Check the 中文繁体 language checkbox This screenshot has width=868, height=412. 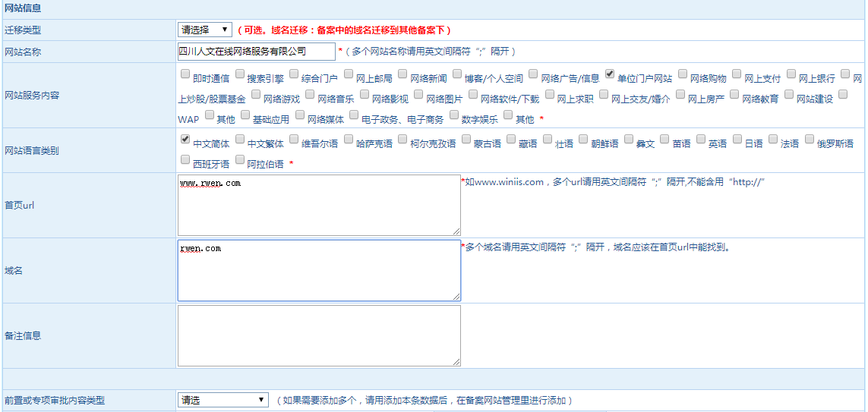[240, 140]
